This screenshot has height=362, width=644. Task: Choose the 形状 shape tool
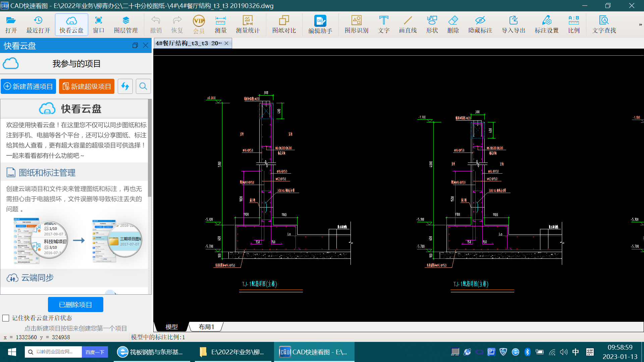[432, 25]
